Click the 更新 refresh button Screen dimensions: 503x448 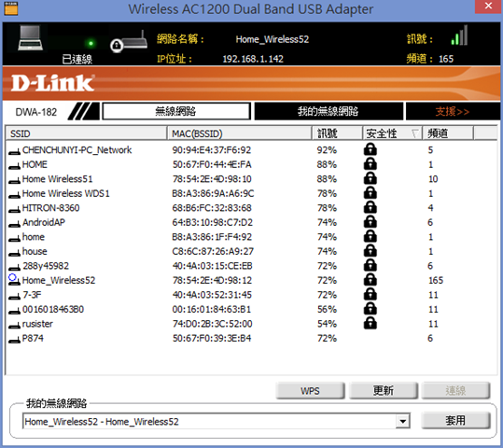[x=384, y=390]
